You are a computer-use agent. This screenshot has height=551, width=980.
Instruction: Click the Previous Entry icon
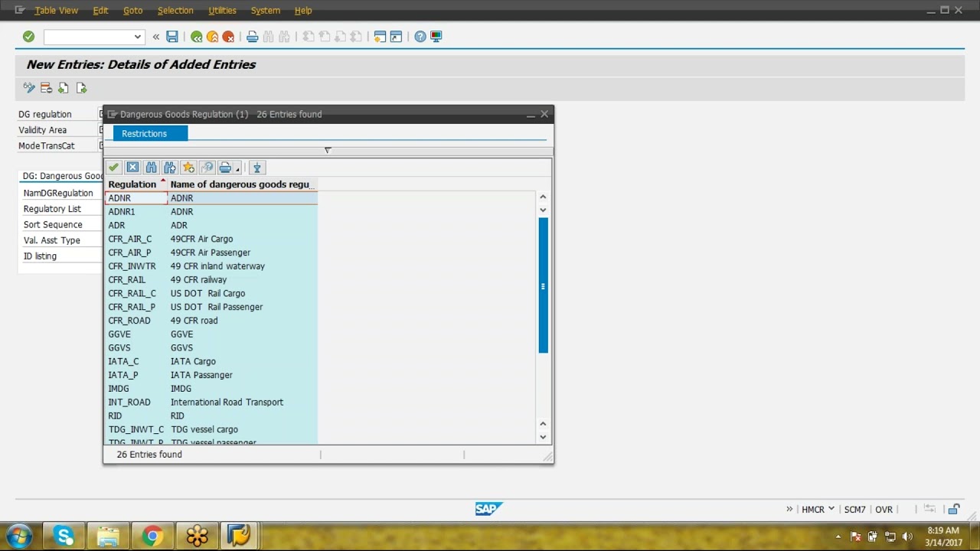tap(64, 88)
